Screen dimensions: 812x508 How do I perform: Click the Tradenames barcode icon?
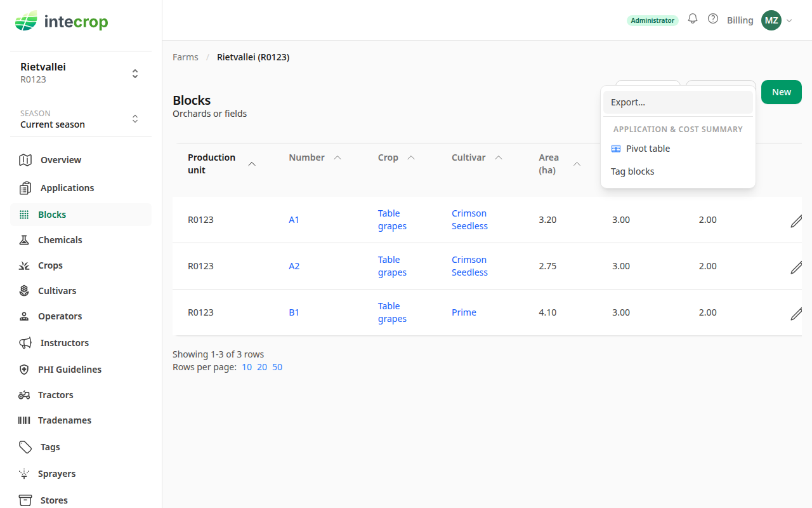(x=24, y=420)
